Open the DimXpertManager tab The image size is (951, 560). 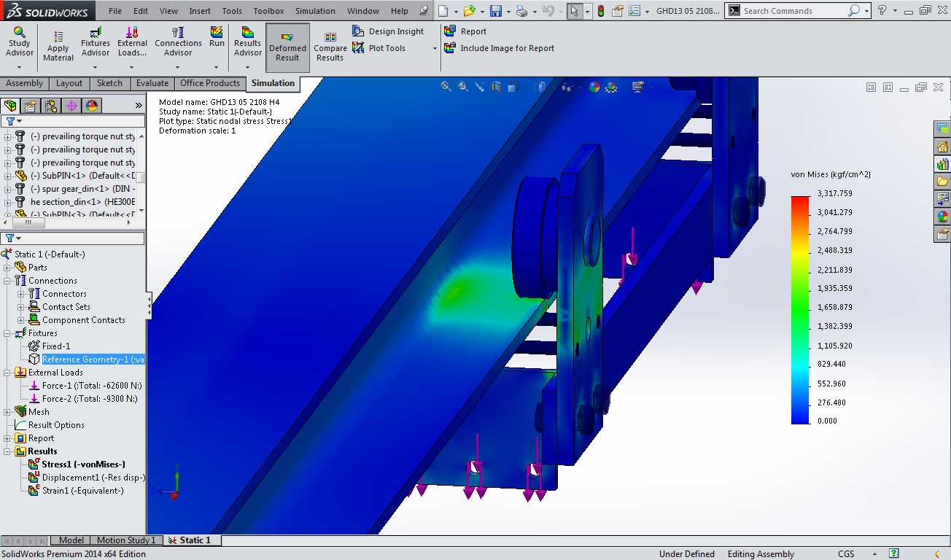pyautogui.click(x=71, y=105)
